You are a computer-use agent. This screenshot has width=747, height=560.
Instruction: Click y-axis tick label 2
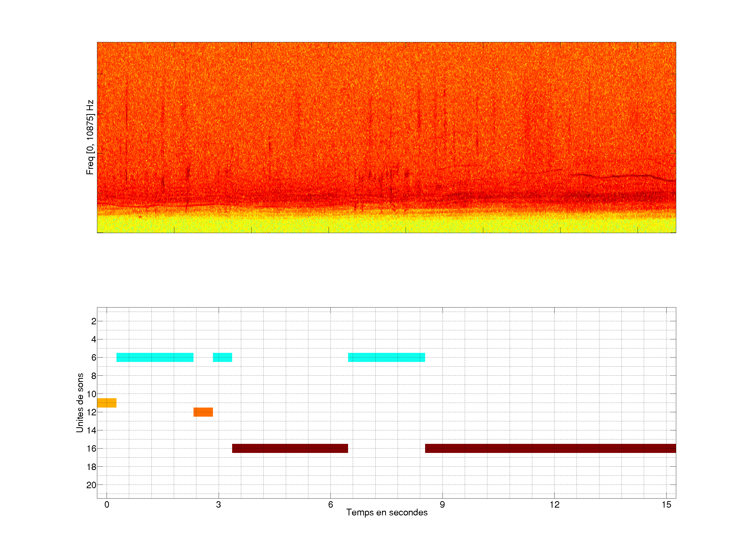pos(94,321)
